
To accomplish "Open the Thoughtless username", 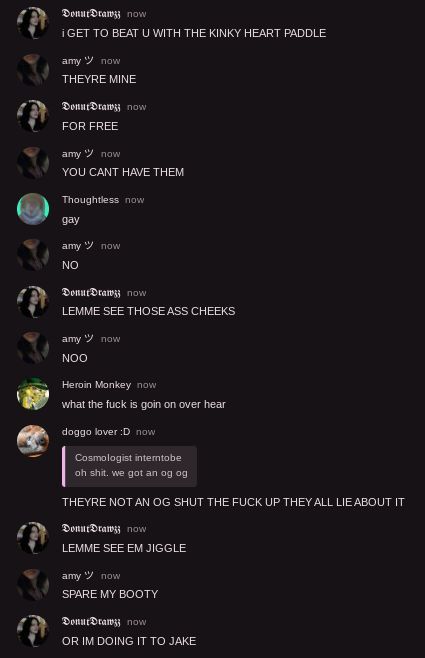I will click(90, 200).
